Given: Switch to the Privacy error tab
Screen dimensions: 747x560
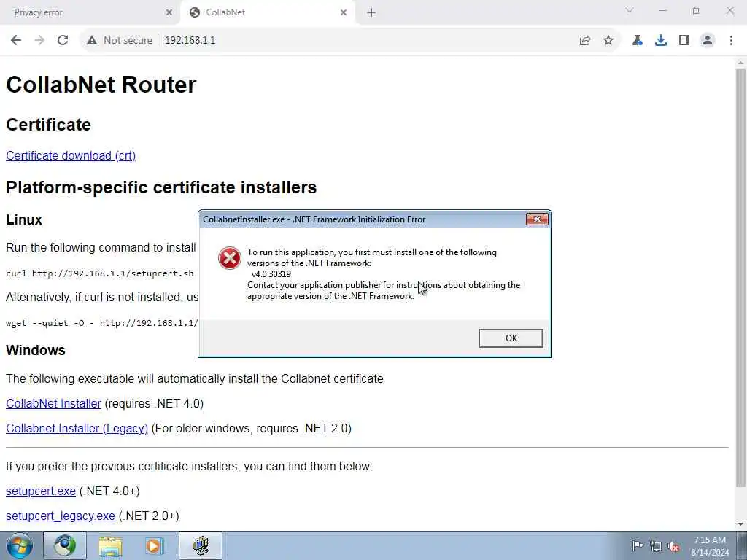Looking at the screenshot, I should tap(88, 12).
